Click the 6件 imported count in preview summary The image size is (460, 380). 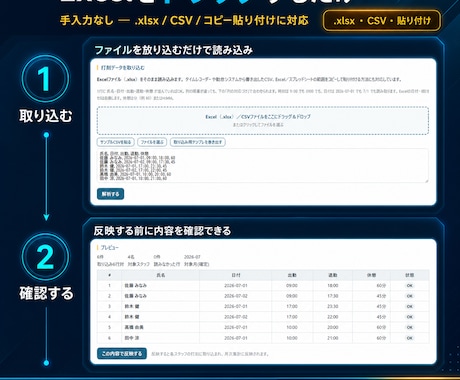(x=100, y=257)
